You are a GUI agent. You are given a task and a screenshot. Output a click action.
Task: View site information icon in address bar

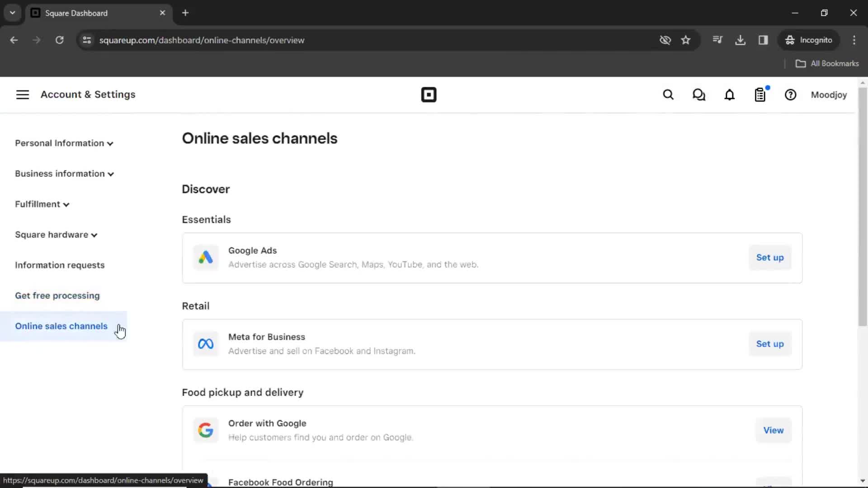[x=87, y=40]
